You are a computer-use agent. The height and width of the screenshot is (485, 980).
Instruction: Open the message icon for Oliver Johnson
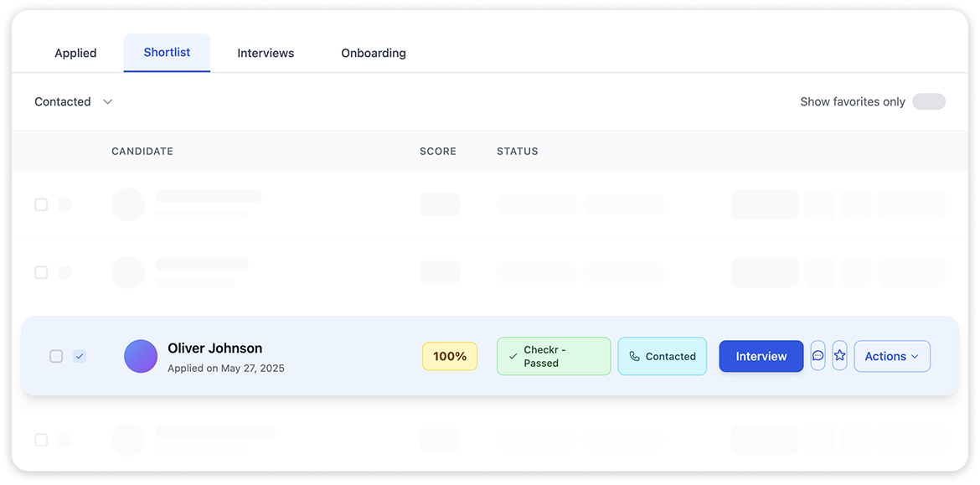[818, 356]
